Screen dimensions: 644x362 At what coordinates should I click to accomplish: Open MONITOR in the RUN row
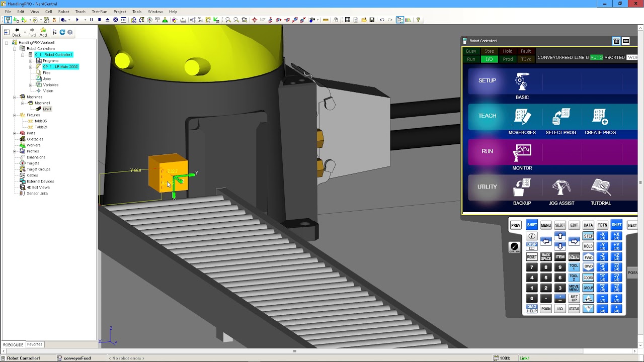click(522, 152)
